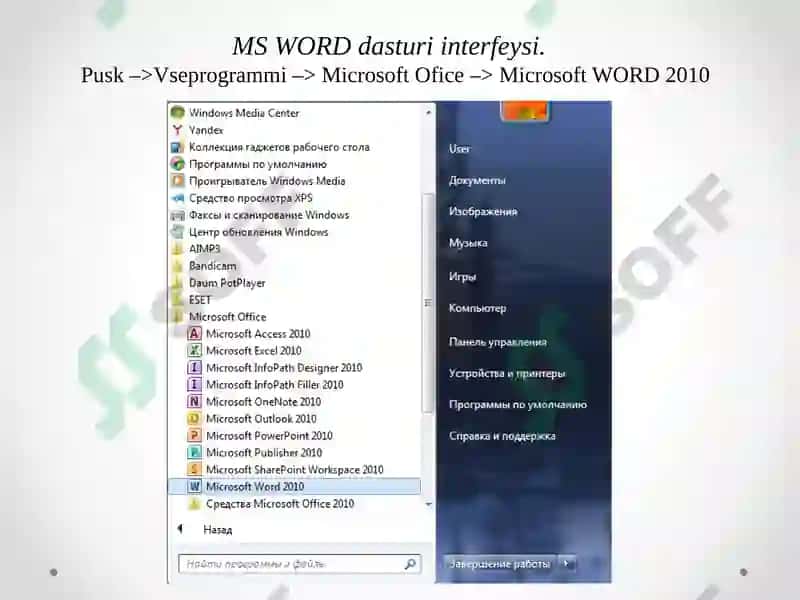Select Yandex text entry
Viewport: 800px width, 600px height.
click(206, 130)
